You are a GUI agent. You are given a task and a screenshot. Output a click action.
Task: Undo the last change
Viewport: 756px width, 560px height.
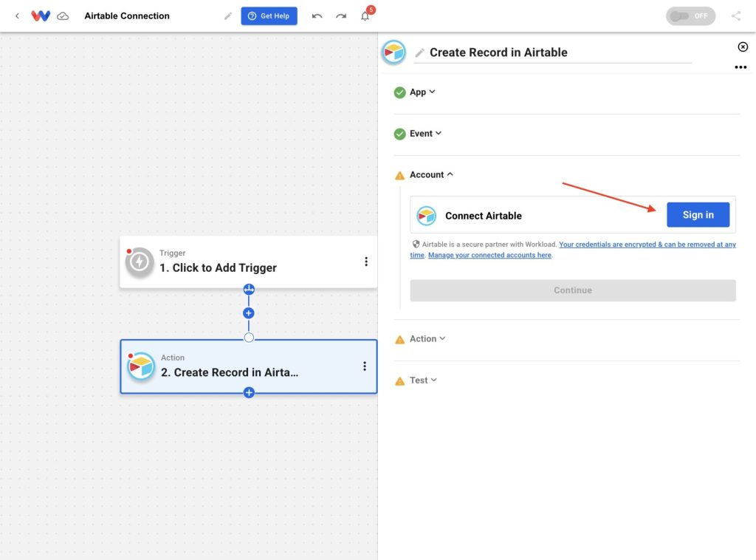[317, 16]
